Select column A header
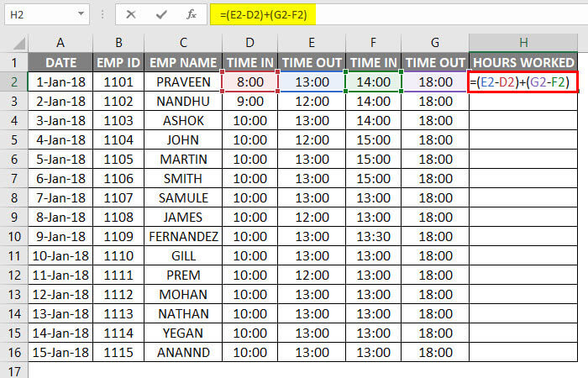588x378 pixels. point(60,42)
